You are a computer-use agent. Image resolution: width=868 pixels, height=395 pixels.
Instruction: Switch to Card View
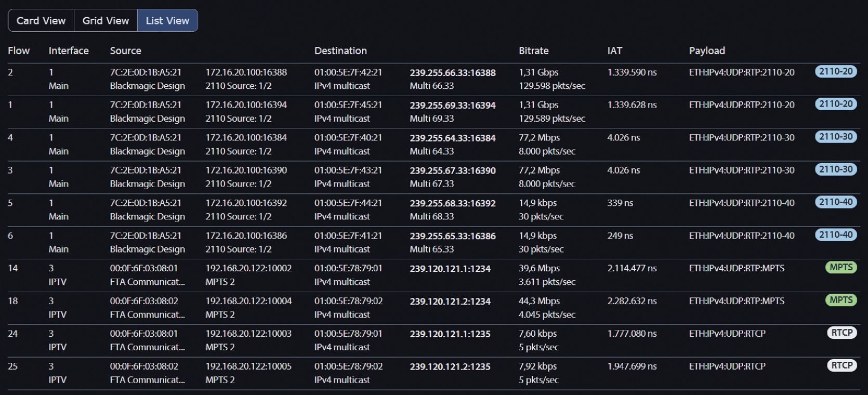click(41, 21)
